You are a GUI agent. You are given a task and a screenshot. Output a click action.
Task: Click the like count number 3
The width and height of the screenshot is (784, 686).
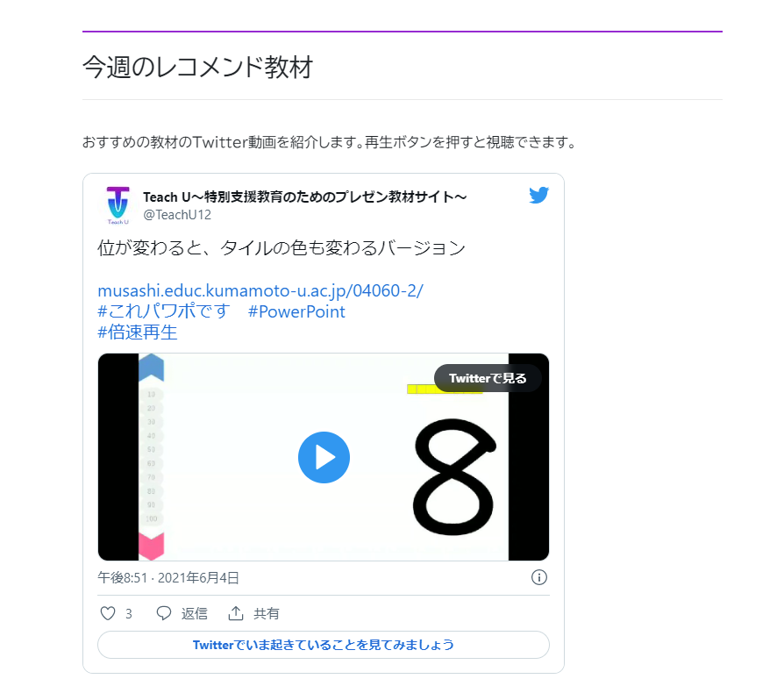tap(129, 613)
